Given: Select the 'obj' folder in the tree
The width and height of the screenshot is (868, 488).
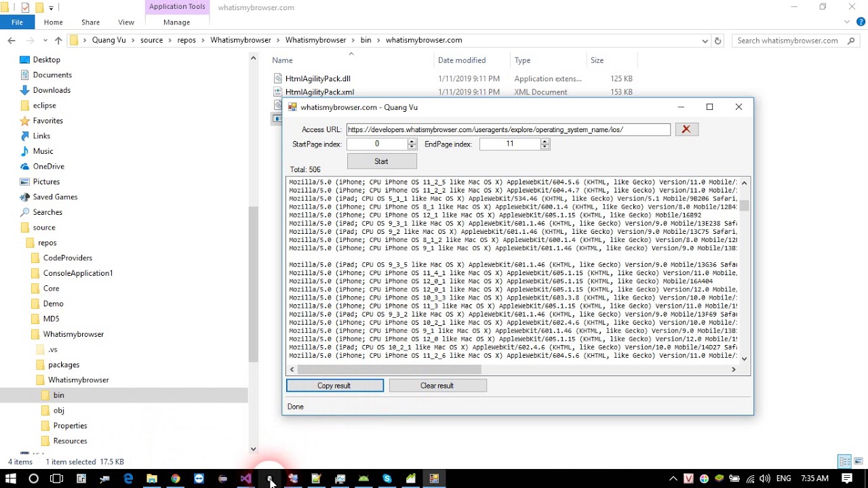Looking at the screenshot, I should [x=59, y=410].
